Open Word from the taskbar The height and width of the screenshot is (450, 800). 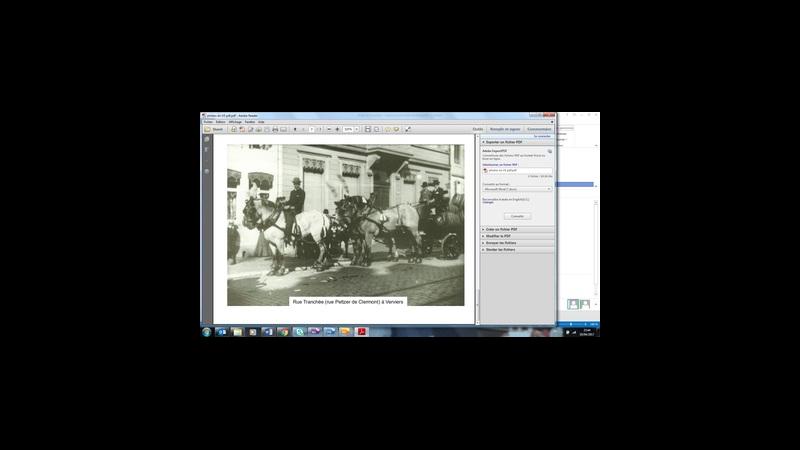pos(268,332)
